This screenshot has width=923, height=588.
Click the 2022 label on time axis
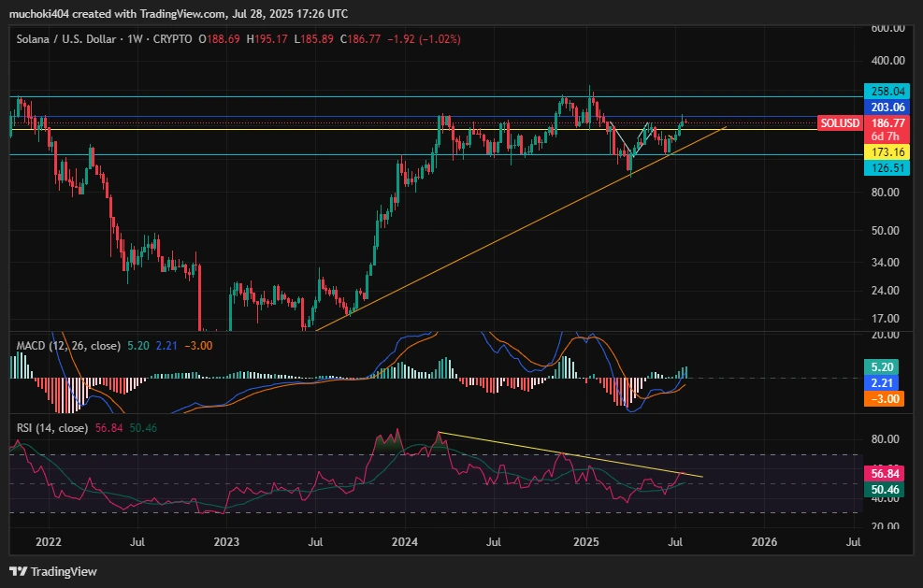[x=48, y=541]
